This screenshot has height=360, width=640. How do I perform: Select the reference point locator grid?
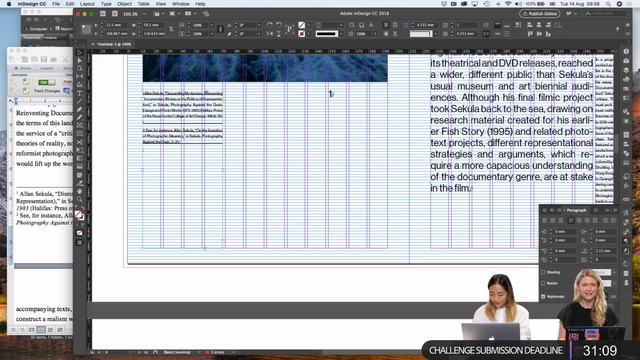click(x=86, y=29)
